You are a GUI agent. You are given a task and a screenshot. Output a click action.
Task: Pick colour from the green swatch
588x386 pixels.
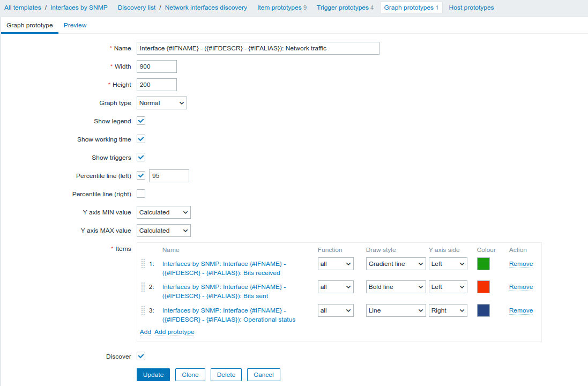click(x=483, y=264)
